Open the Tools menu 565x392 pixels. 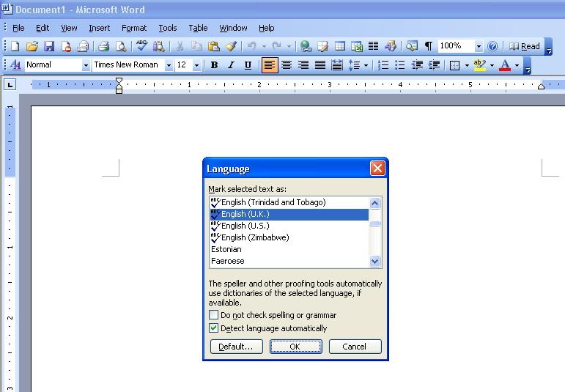pyautogui.click(x=168, y=28)
